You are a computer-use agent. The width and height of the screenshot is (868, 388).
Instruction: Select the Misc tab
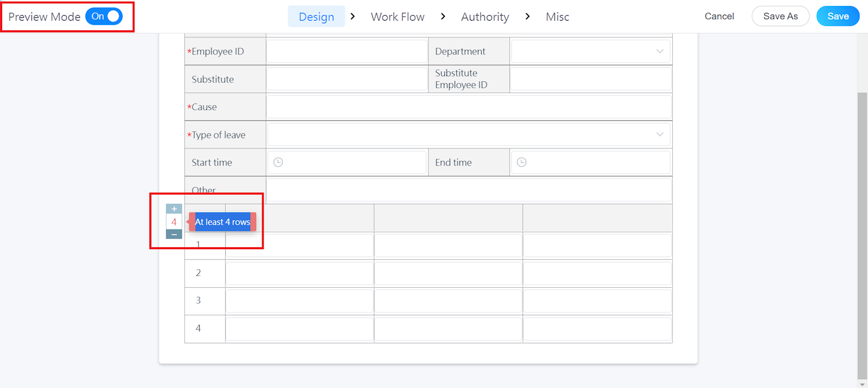pos(557,17)
